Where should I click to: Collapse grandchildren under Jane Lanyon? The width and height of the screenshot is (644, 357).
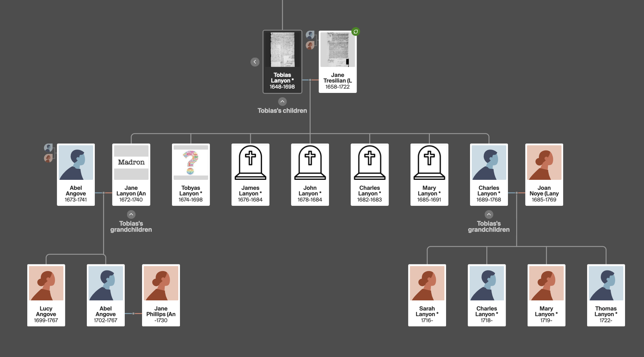[131, 214]
